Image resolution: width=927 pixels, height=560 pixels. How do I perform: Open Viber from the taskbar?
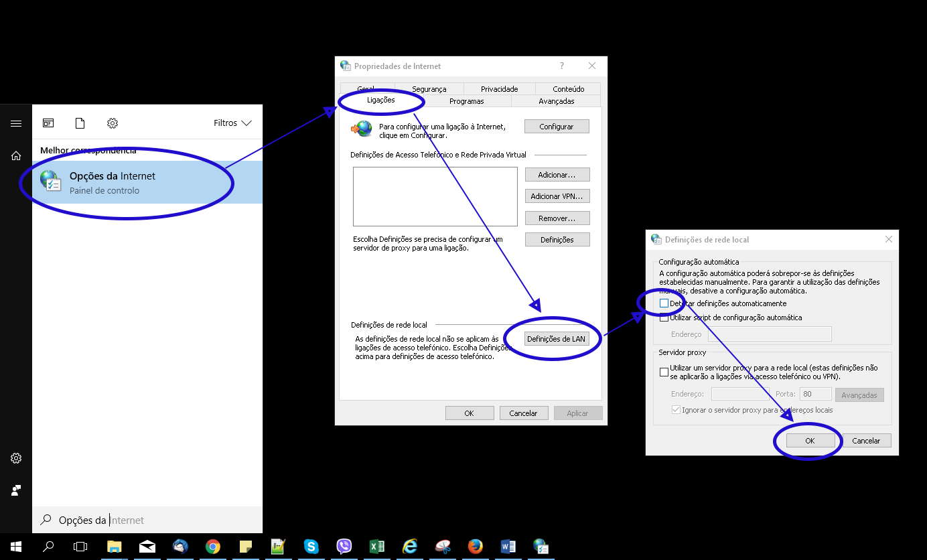pos(344,547)
